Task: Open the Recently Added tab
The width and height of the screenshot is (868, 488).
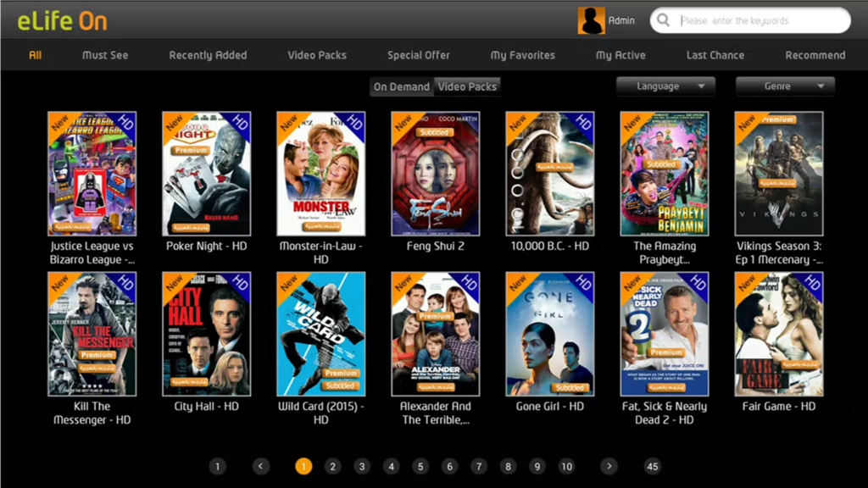Action: 208,55
